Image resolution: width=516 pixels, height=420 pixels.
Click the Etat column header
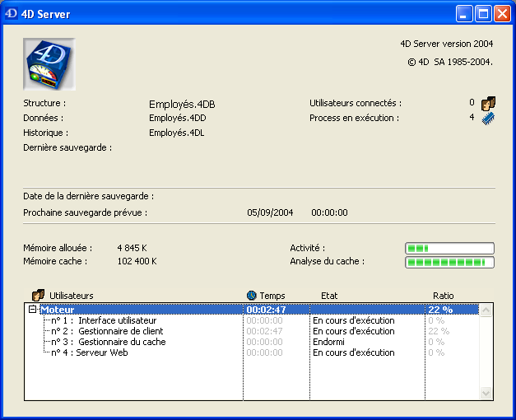click(329, 295)
